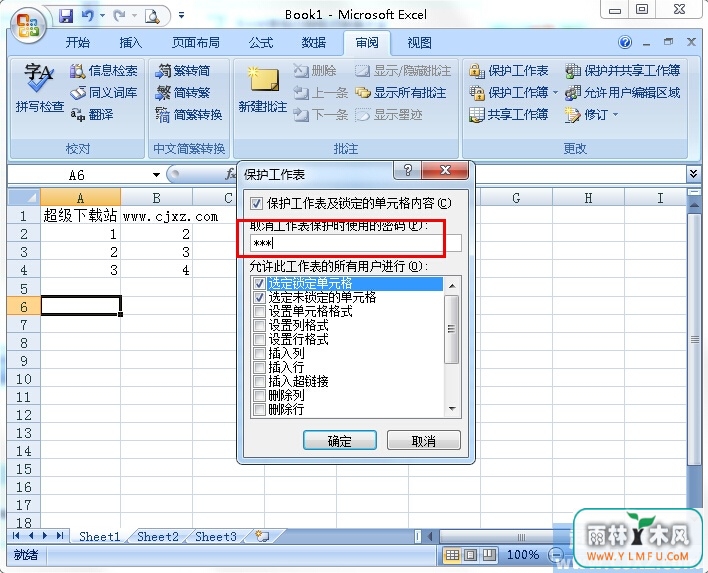
Task: Click Protect and Share Workbook (保护并共享工作簿)
Action: point(623,70)
